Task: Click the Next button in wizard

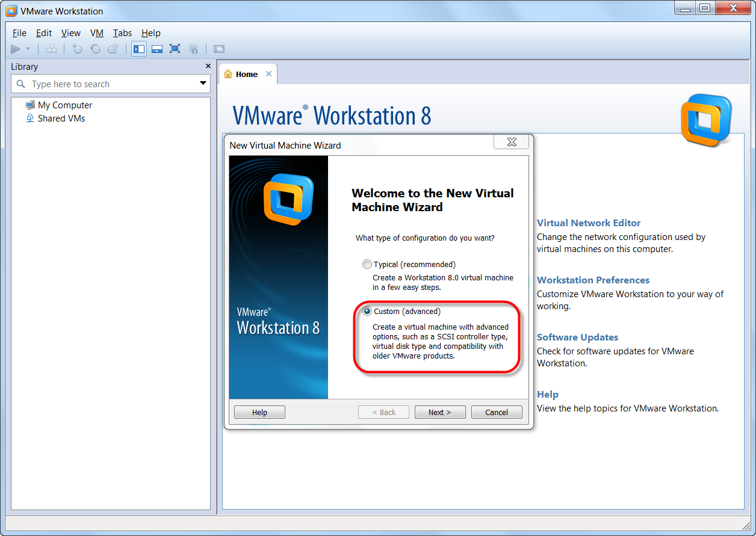Action: (x=440, y=412)
